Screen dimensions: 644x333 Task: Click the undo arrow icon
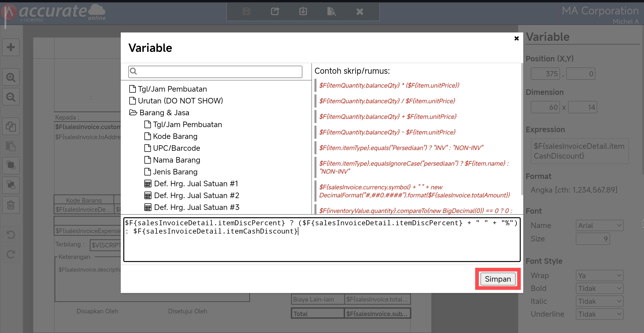(x=11, y=235)
